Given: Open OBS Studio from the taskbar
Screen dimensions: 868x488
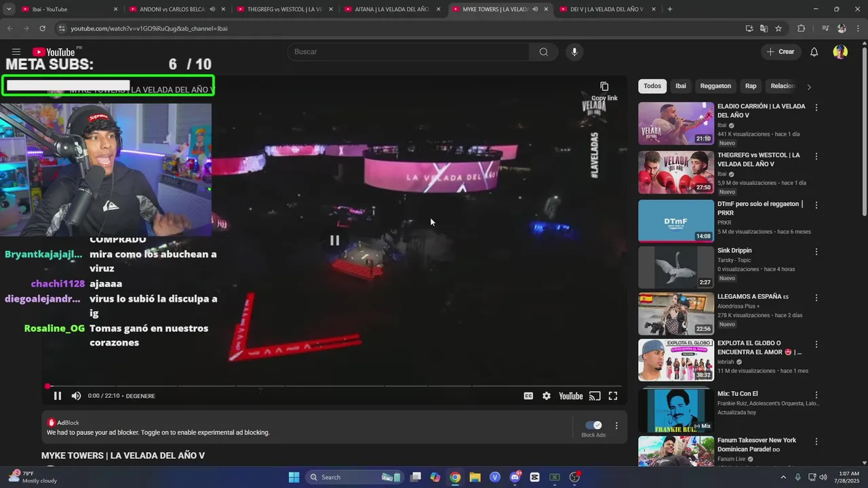Looking at the screenshot, I should [574, 477].
